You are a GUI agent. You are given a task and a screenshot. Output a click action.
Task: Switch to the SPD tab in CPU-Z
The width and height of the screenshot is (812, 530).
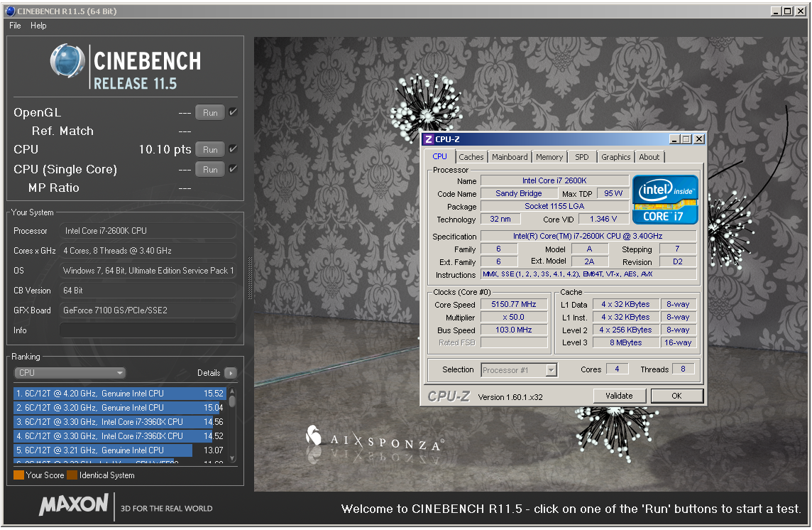pyautogui.click(x=582, y=157)
